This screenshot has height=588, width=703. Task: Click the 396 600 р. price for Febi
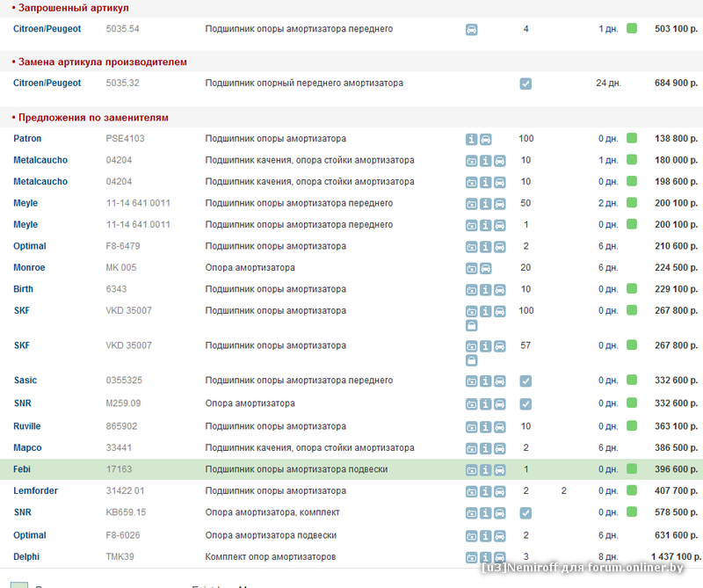[676, 469]
